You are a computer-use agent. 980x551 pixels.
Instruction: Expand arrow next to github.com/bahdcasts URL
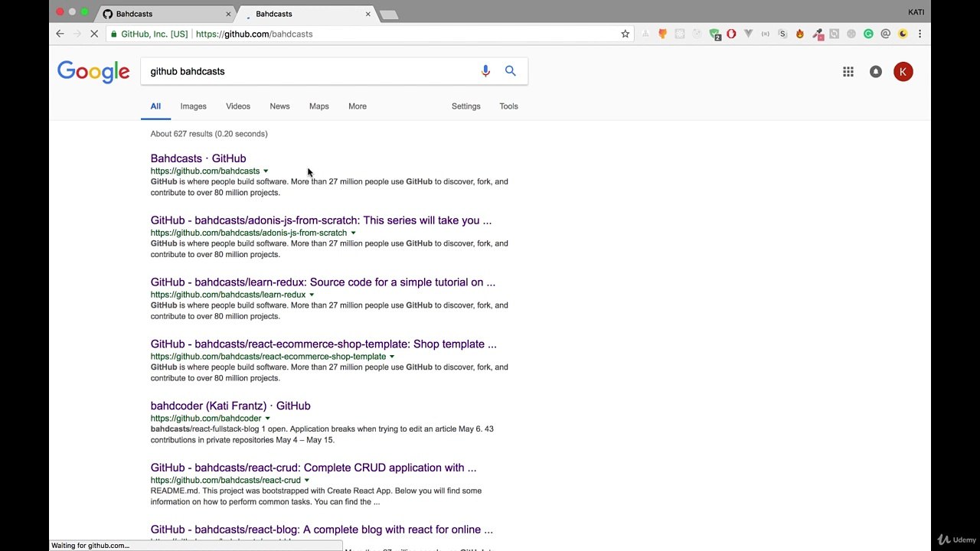tap(266, 171)
